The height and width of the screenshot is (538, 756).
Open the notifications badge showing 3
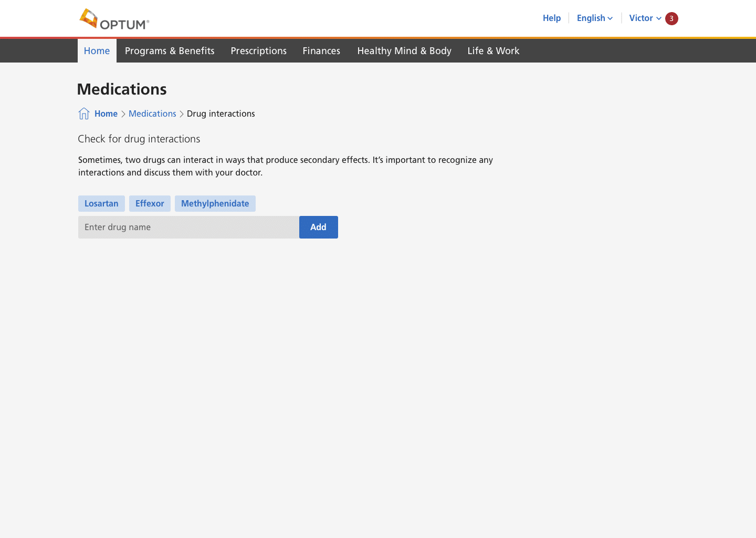pos(671,18)
